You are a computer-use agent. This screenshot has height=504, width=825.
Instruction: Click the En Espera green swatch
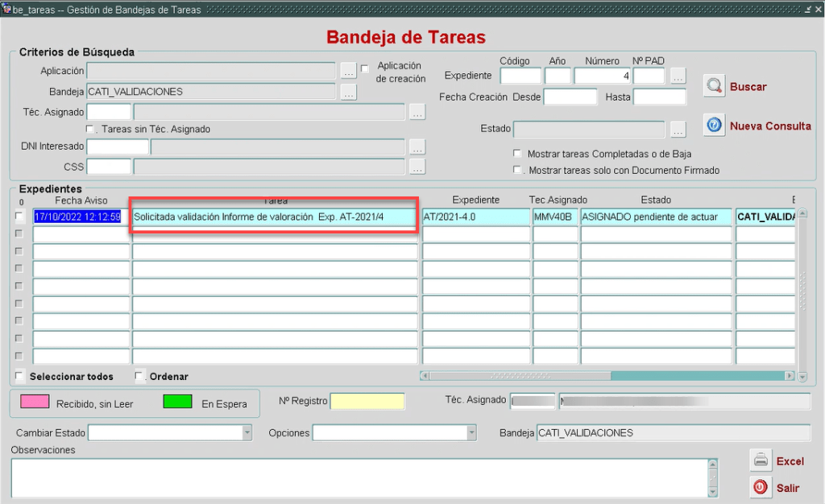coord(177,402)
